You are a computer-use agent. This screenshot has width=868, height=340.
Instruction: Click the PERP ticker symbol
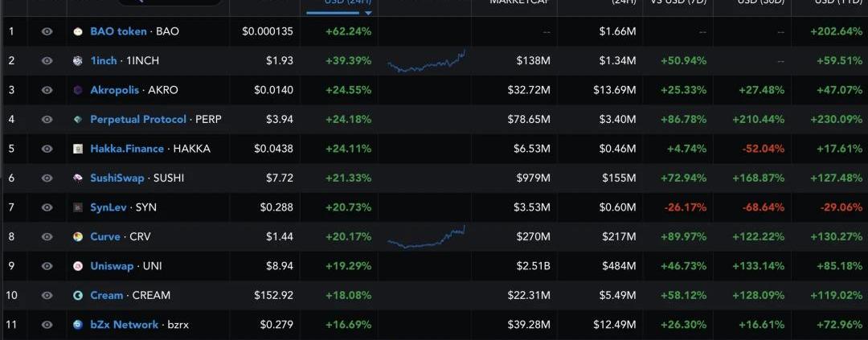[x=209, y=120]
